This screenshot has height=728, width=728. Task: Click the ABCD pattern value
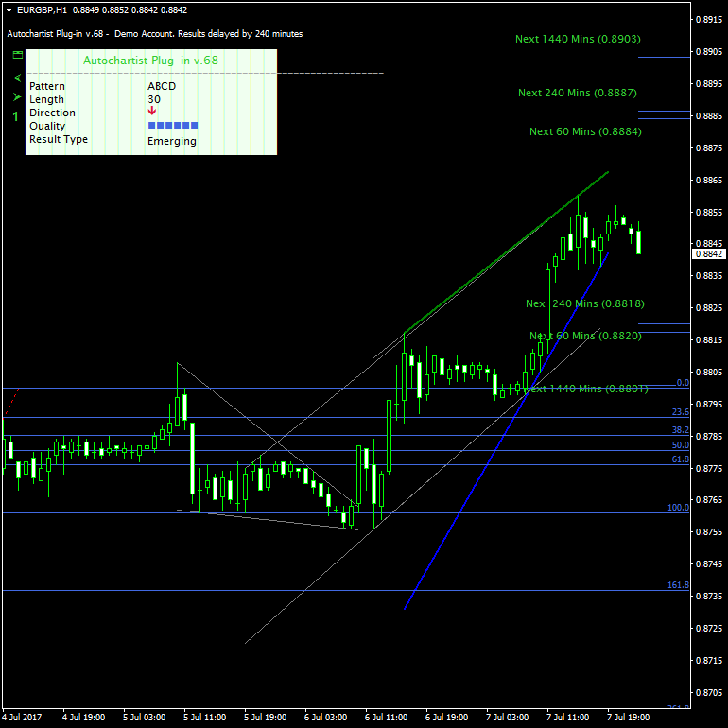[162, 86]
